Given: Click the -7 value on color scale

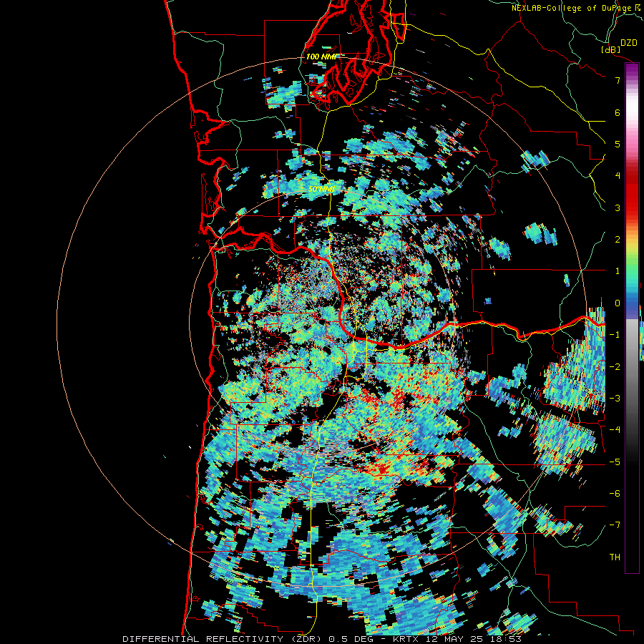Looking at the screenshot, I should point(615,525).
